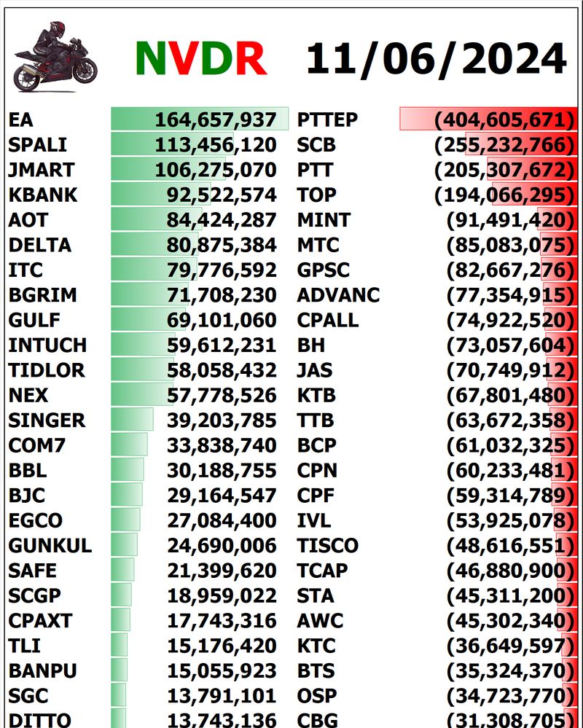Click the motorcycle rider logo image
583x728 pixels.
[x=55, y=57]
